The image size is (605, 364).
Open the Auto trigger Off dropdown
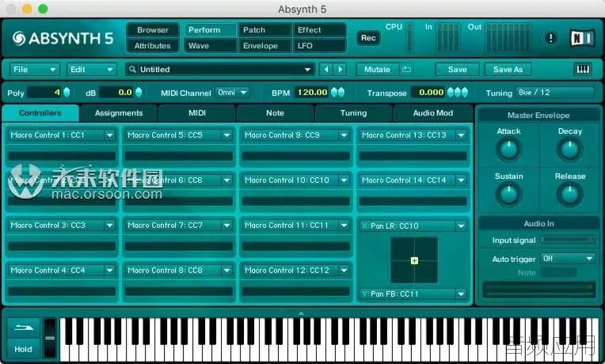tap(568, 259)
